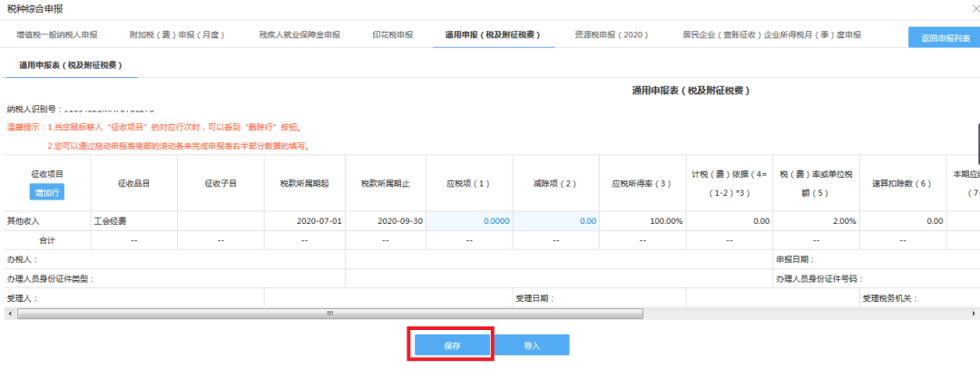Click 减除项（2） input showing 0.00

556,221
